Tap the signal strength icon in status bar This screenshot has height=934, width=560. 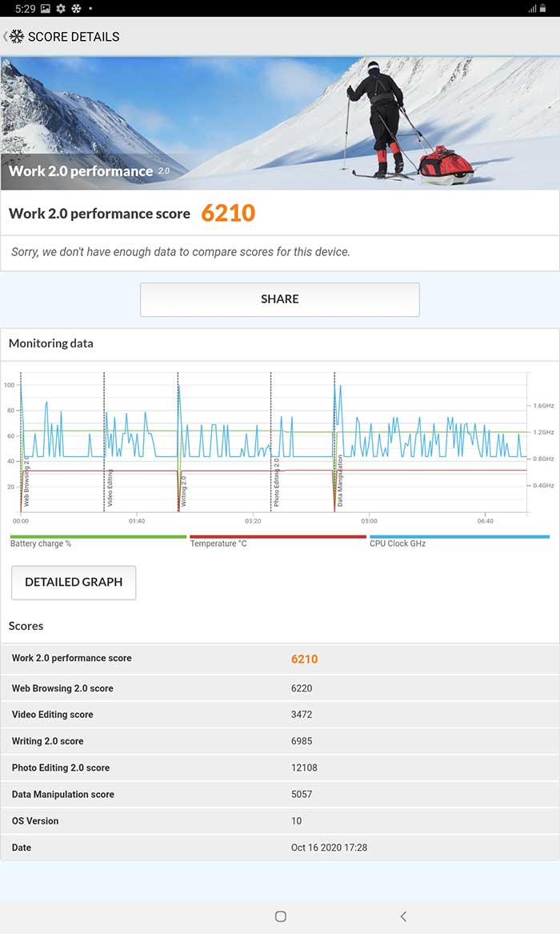click(x=532, y=8)
